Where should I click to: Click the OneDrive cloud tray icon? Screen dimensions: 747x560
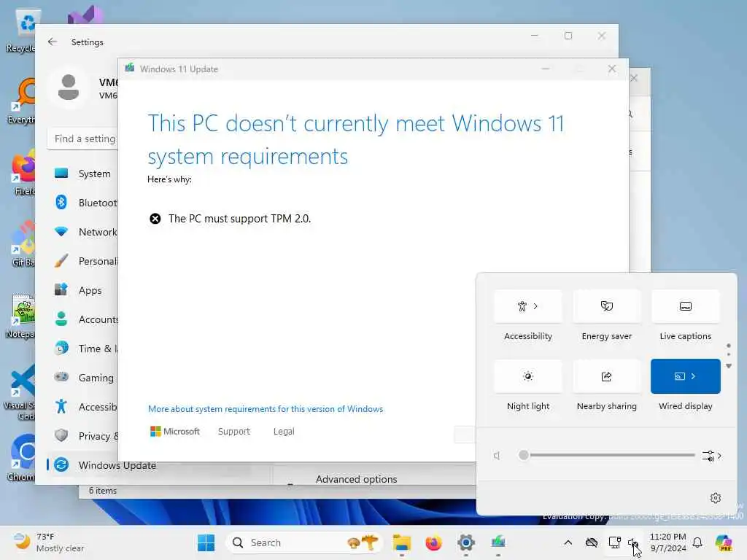coord(591,542)
